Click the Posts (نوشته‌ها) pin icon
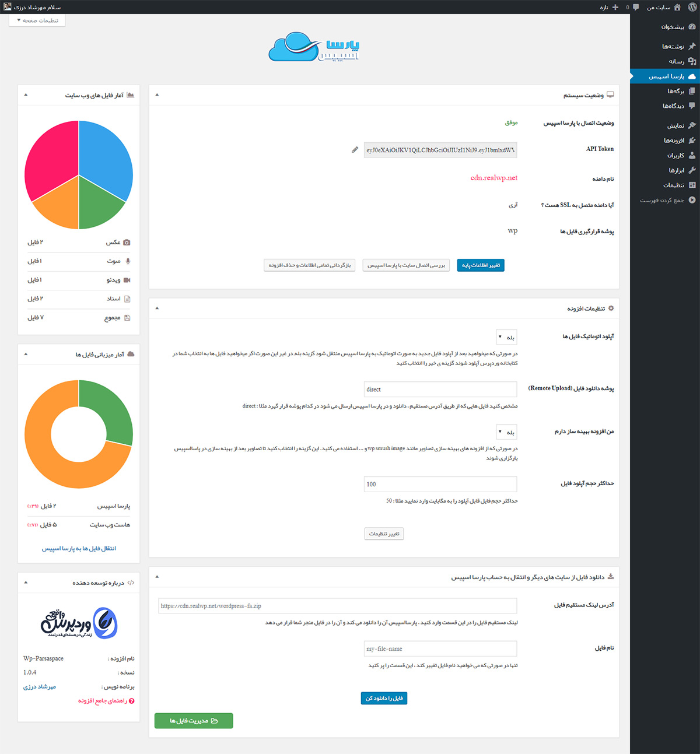The image size is (700, 754). (692, 46)
